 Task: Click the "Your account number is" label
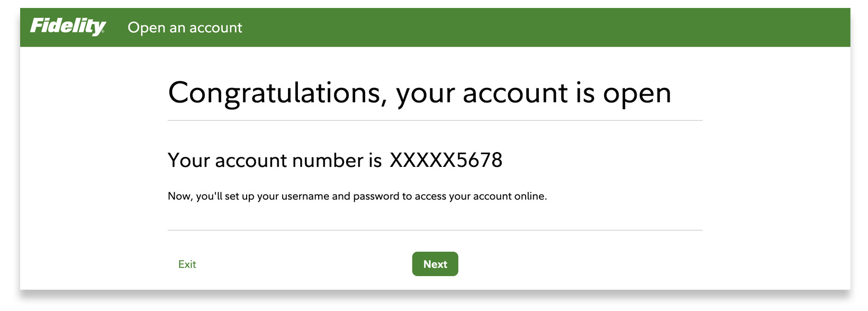pyautogui.click(x=275, y=161)
